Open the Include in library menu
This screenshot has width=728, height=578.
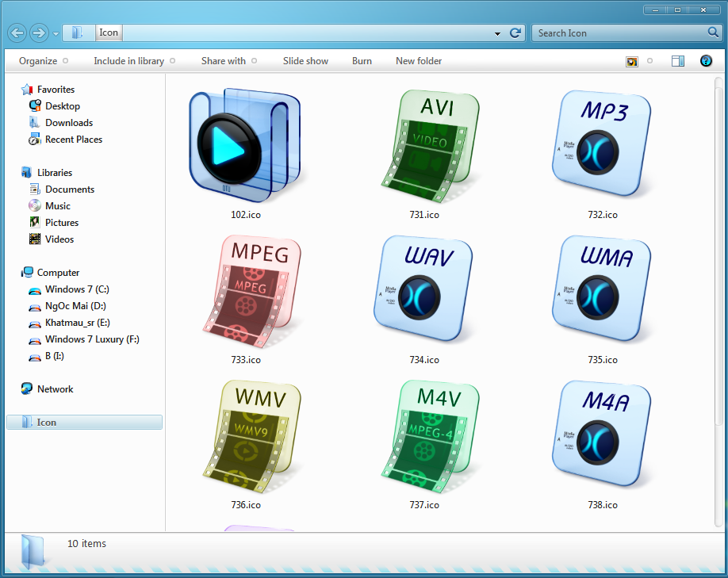pyautogui.click(x=134, y=61)
